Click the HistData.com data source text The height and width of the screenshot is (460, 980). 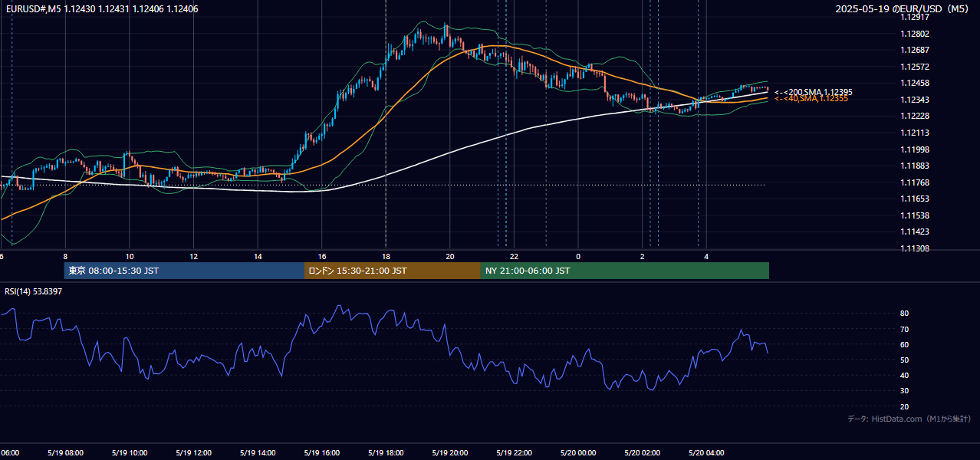click(x=909, y=419)
